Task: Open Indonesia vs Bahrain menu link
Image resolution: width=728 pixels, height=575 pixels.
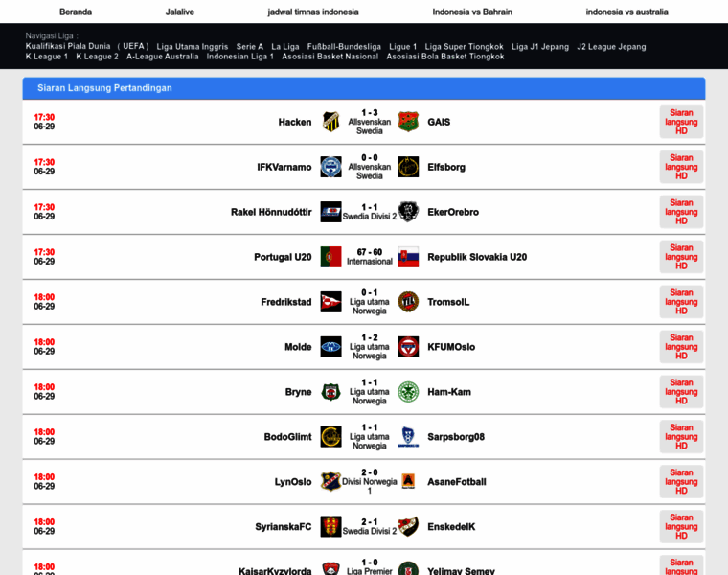Action: coord(472,12)
